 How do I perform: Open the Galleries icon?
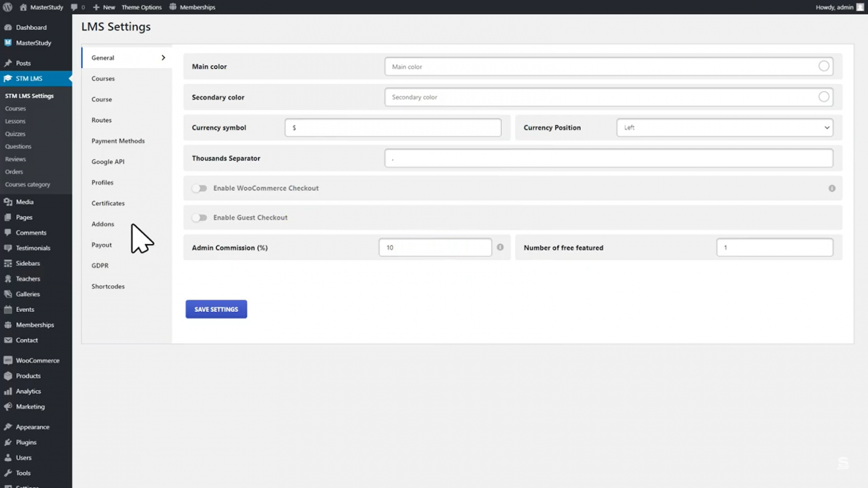click(7, 294)
